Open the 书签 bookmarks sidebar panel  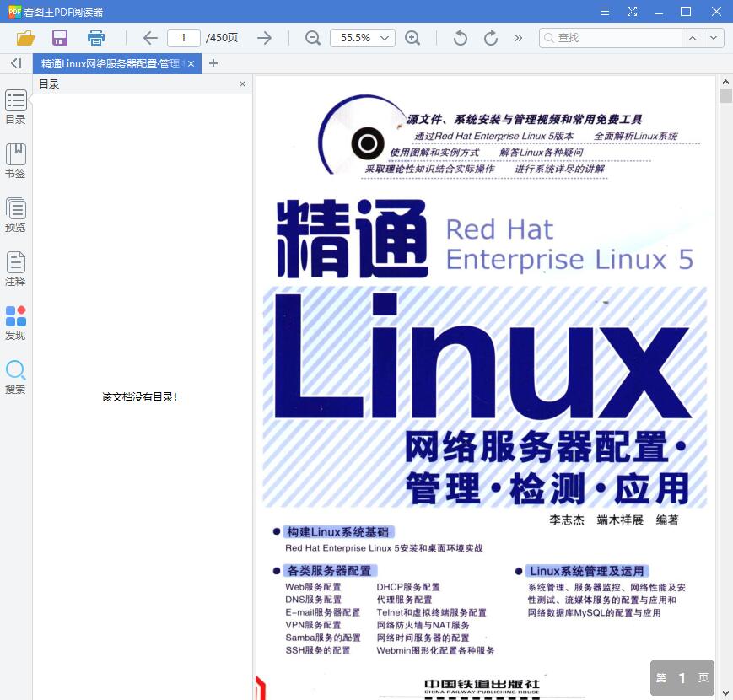(15, 161)
